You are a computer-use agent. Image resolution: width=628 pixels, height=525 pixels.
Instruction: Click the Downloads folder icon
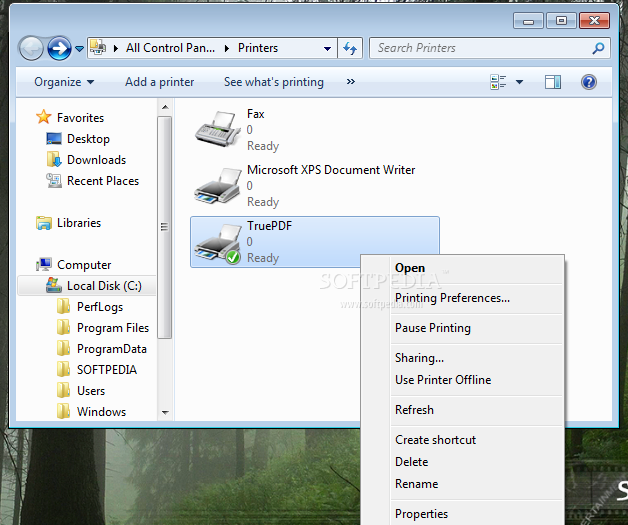tap(54, 159)
